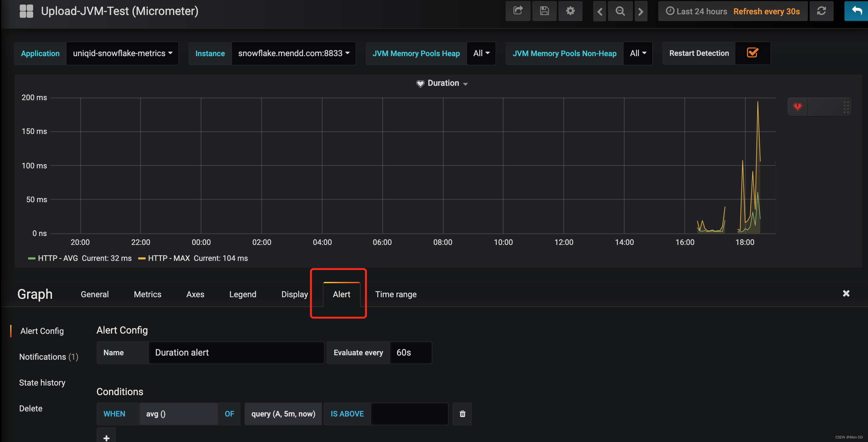Open the Application uniqid-snowflake-metrics dropdown
This screenshot has width=868, height=442.
pos(122,53)
